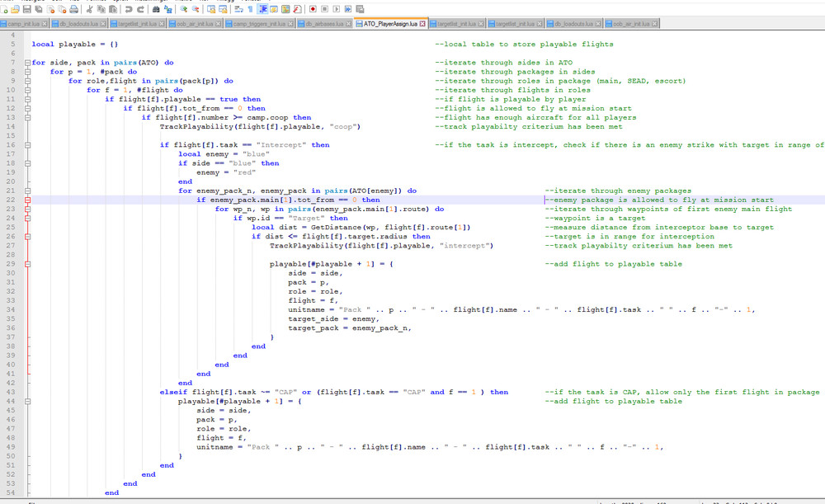Image resolution: width=825 pixels, height=504 pixels.
Task: Close the ATO_PlayerAssign.lua tab
Action: [x=423, y=24]
